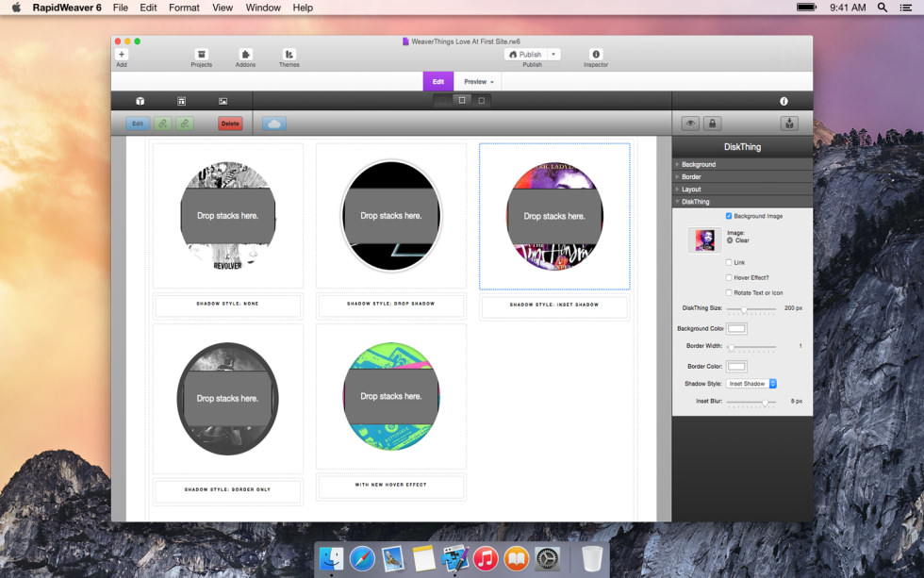Adjust the DiskThing Size slider
The height and width of the screenshot is (578, 924).
751,309
